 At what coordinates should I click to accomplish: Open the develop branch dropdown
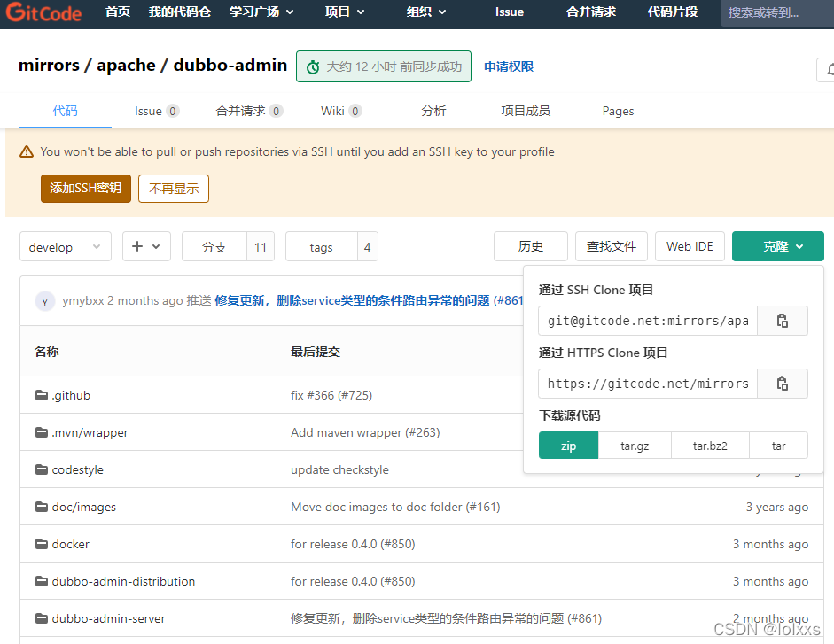point(66,247)
